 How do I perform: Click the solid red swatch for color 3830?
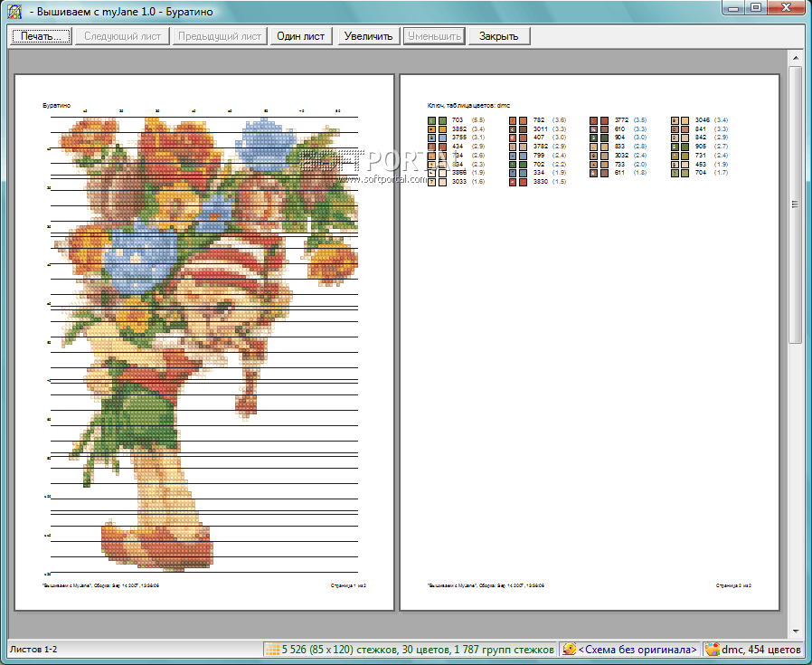coord(523,182)
